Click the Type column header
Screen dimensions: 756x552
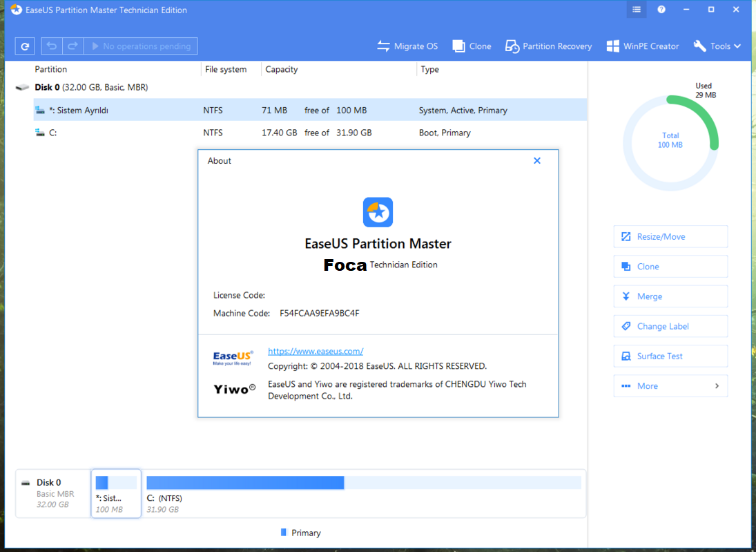click(429, 70)
